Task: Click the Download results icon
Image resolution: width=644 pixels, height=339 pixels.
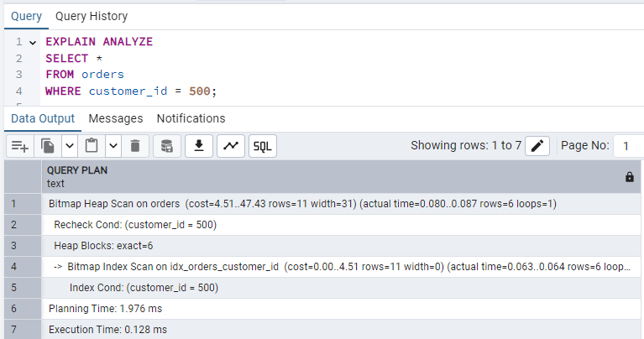Action: click(x=199, y=146)
